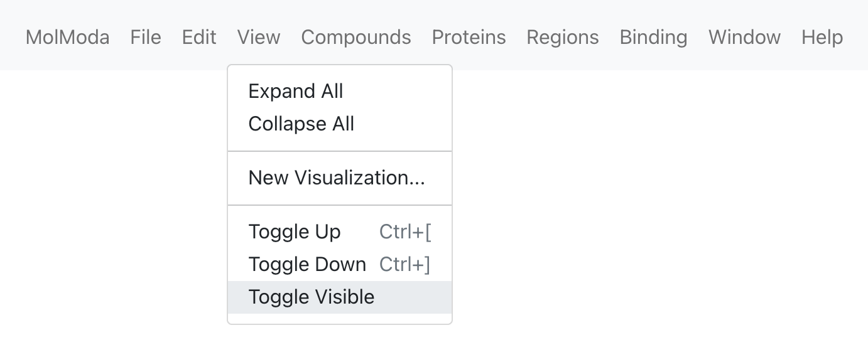Select the Toggle Up entry

click(x=340, y=232)
